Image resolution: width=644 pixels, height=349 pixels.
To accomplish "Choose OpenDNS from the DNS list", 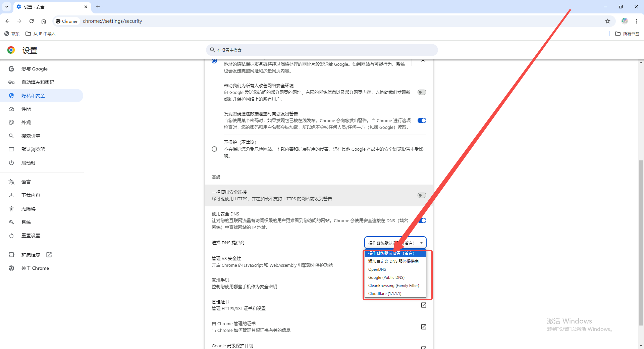I will tap(395, 269).
